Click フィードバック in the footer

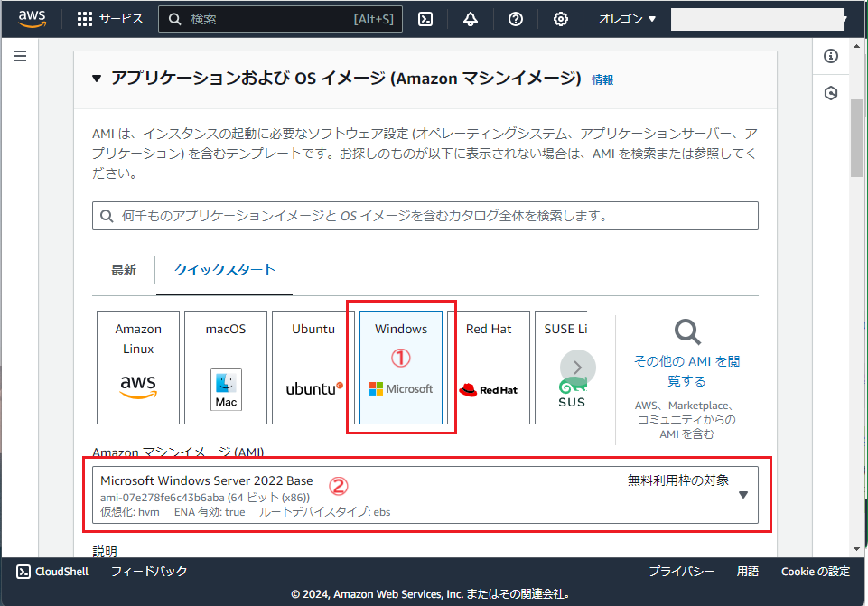[x=149, y=572]
